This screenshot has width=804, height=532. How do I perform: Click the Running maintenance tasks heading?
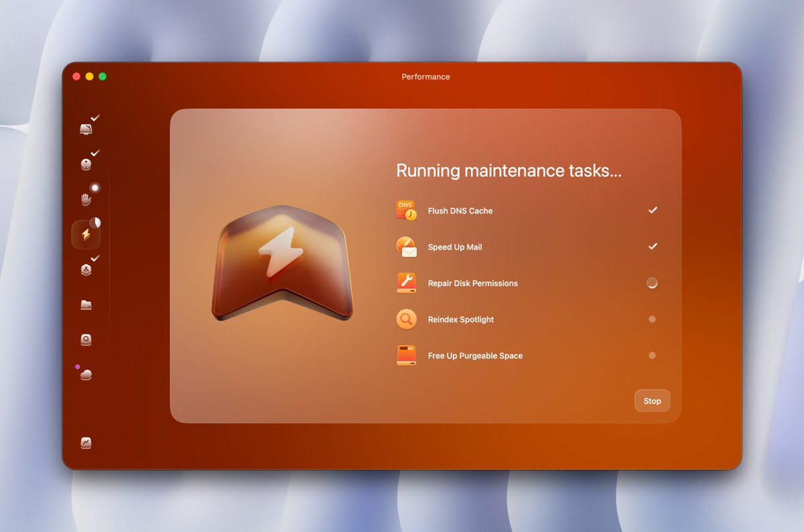click(509, 170)
